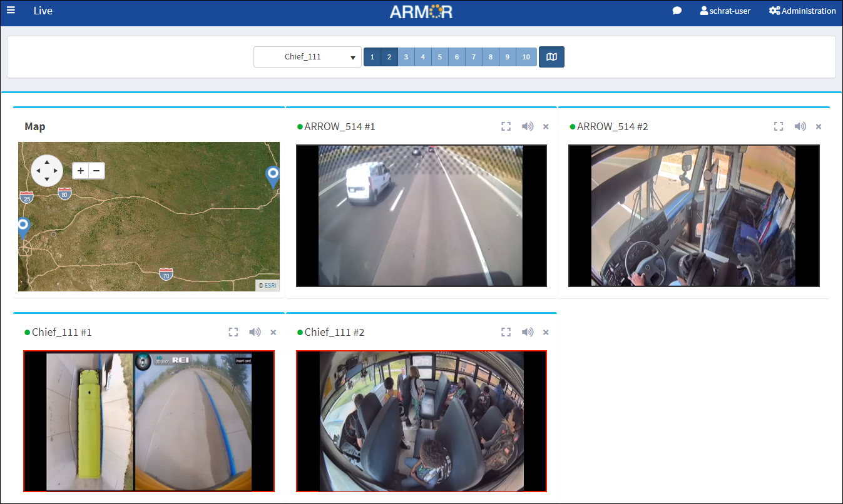
Task: Click the map pan navigation control
Action: pos(47,171)
